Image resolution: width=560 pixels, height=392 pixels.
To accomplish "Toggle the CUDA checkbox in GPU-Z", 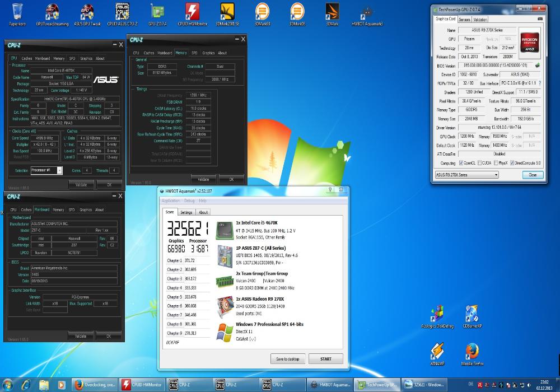I will pyautogui.click(x=480, y=163).
